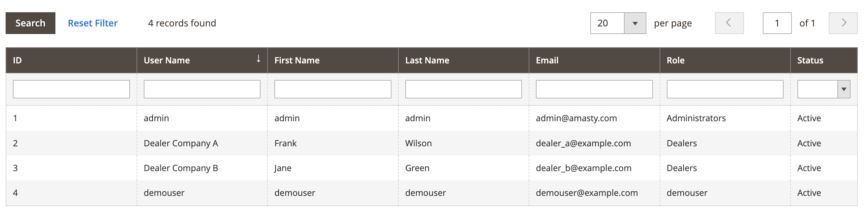Image resolution: width=868 pixels, height=218 pixels.
Task: Open the Status filter dropdown
Action: pyautogui.click(x=823, y=89)
